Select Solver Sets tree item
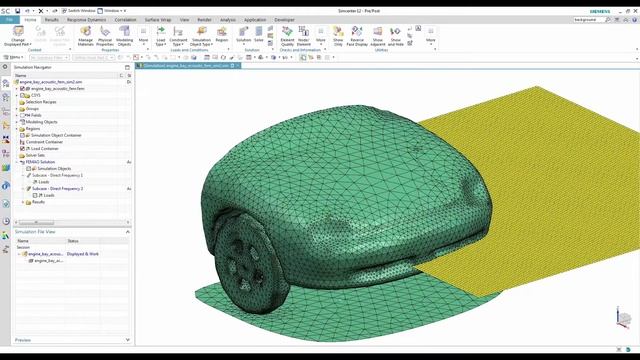 35,155
